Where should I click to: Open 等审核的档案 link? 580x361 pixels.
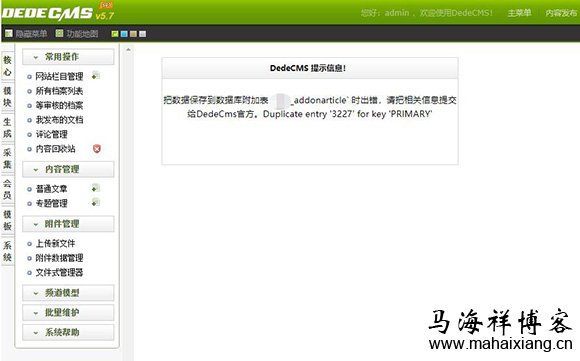[59, 105]
